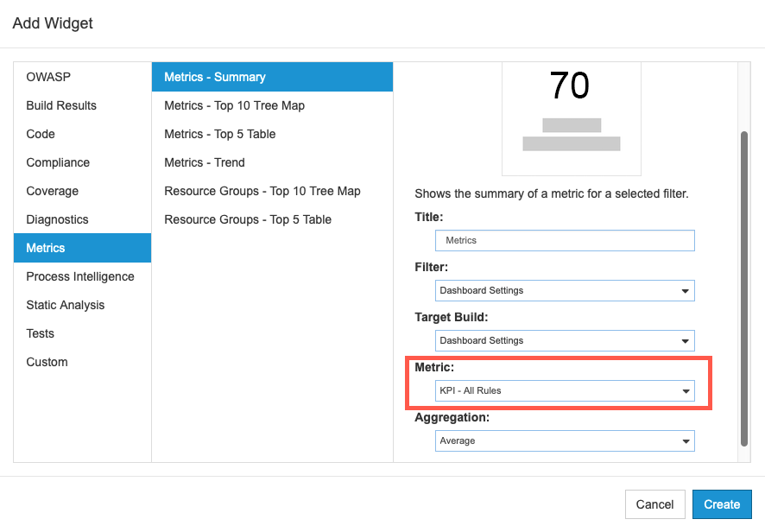This screenshot has width=765, height=532.
Task: Expand the Aggregation dropdown set to Average
Action: tap(565, 441)
